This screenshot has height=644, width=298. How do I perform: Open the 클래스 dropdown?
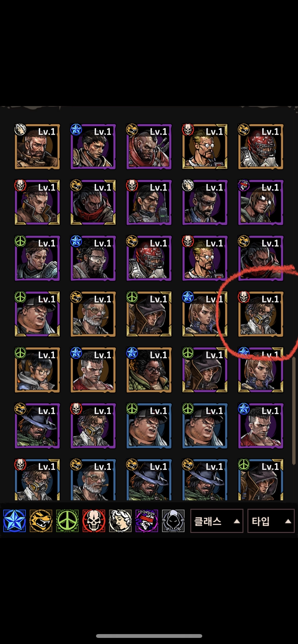point(217,521)
